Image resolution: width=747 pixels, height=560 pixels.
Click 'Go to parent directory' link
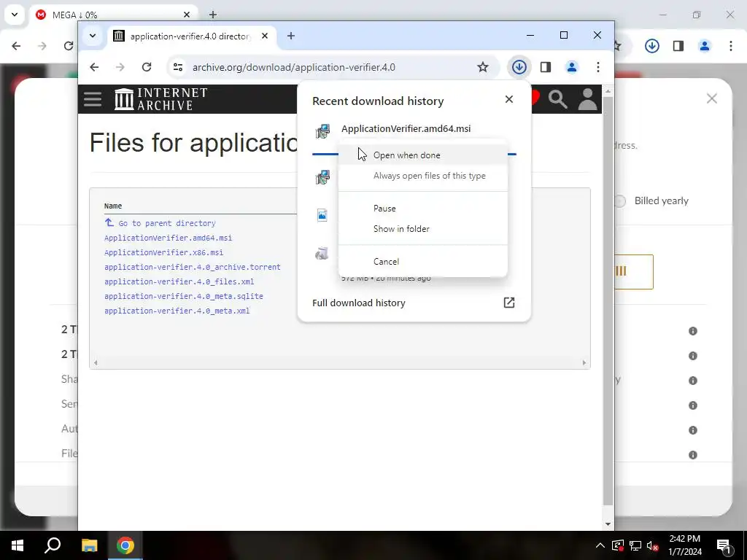tap(167, 223)
